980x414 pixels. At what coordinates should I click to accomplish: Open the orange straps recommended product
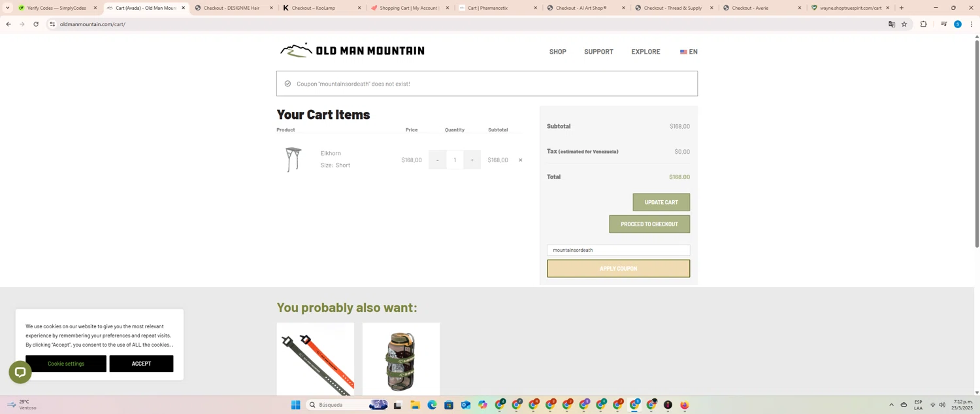click(x=316, y=359)
